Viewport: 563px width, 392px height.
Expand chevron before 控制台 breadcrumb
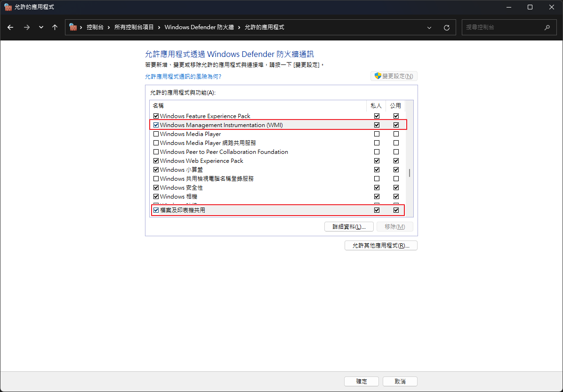tap(81, 27)
